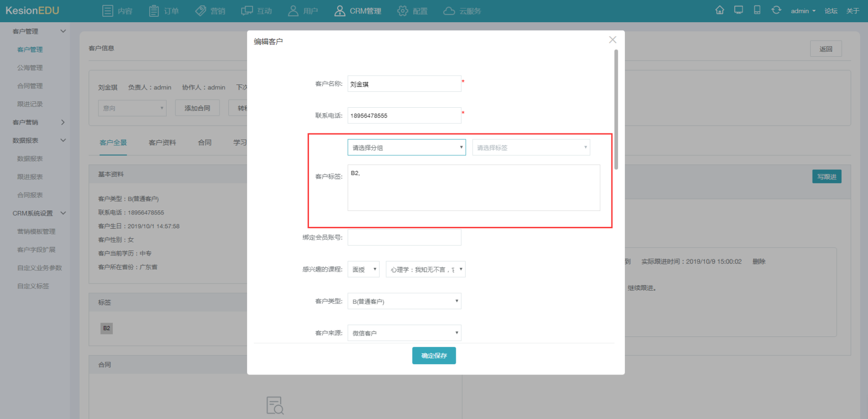Select 公海管理 in the sidebar

coord(30,68)
